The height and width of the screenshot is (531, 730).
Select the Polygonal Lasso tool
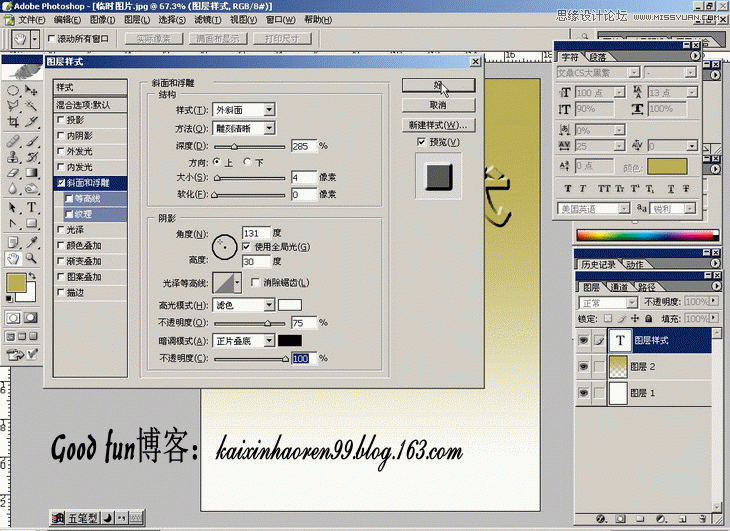coord(13,106)
